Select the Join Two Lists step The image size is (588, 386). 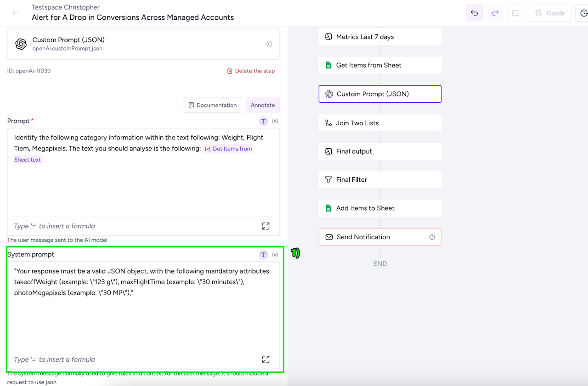(380, 123)
